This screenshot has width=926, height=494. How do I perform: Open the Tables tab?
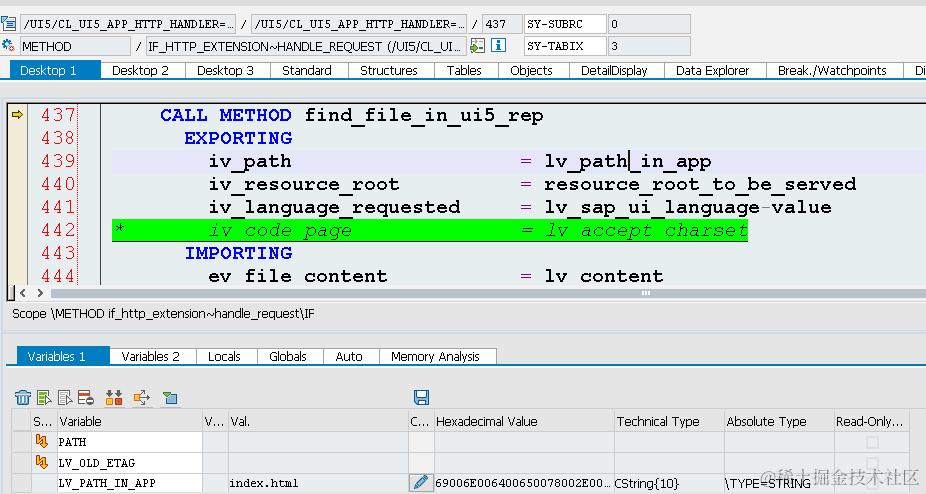tap(464, 70)
